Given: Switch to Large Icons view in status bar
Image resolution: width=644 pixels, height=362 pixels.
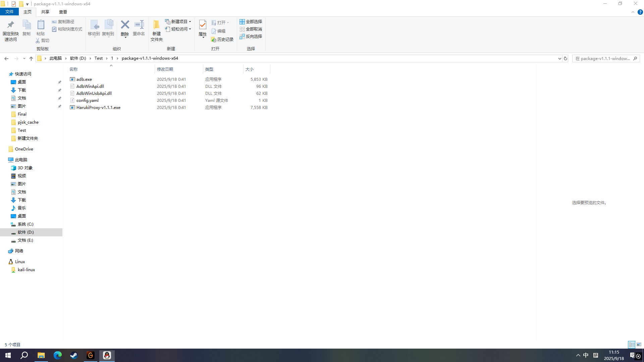Looking at the screenshot, I should [x=639, y=345].
